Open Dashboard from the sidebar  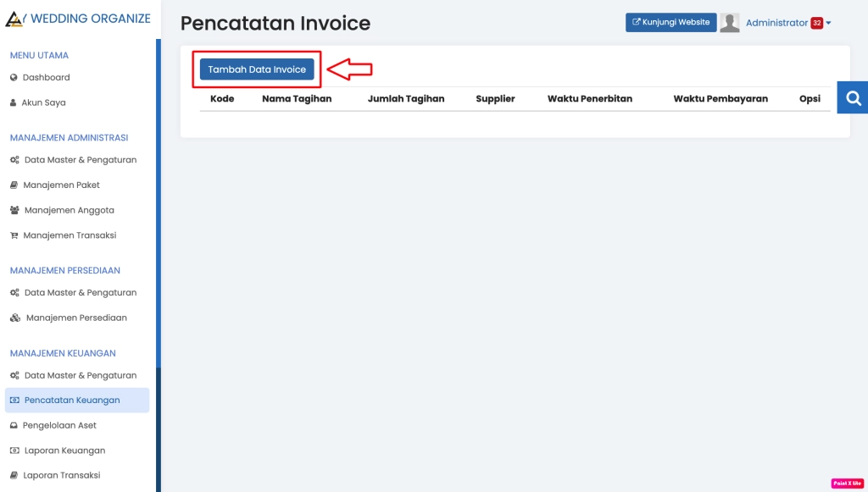46,77
